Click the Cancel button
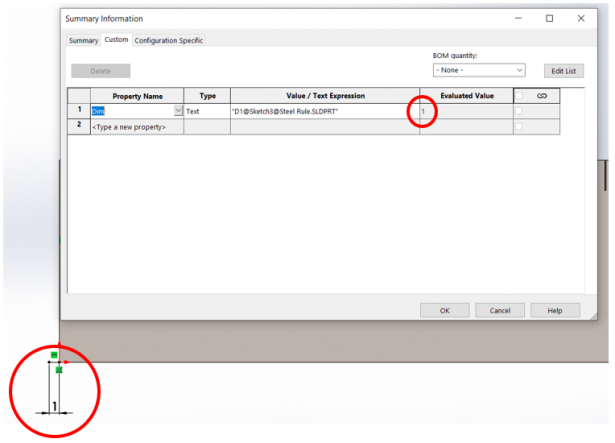 pyautogui.click(x=500, y=310)
